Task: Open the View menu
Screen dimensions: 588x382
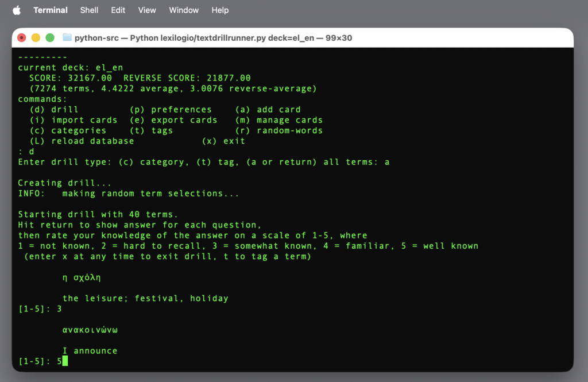Action: 147,10
